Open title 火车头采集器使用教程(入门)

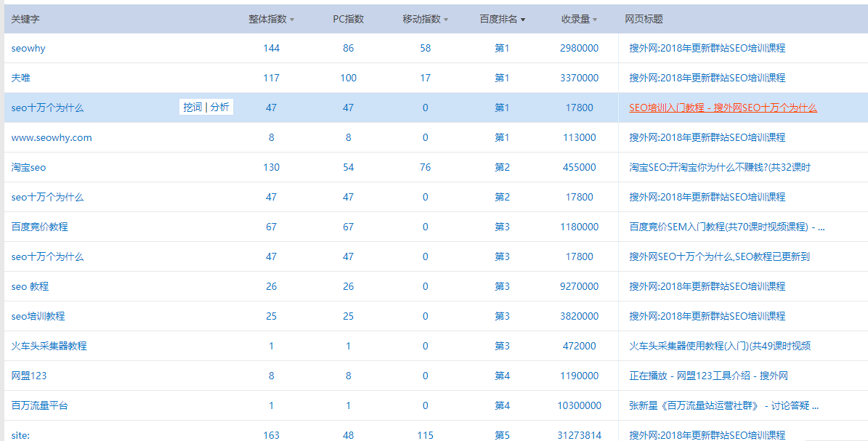[720, 347]
